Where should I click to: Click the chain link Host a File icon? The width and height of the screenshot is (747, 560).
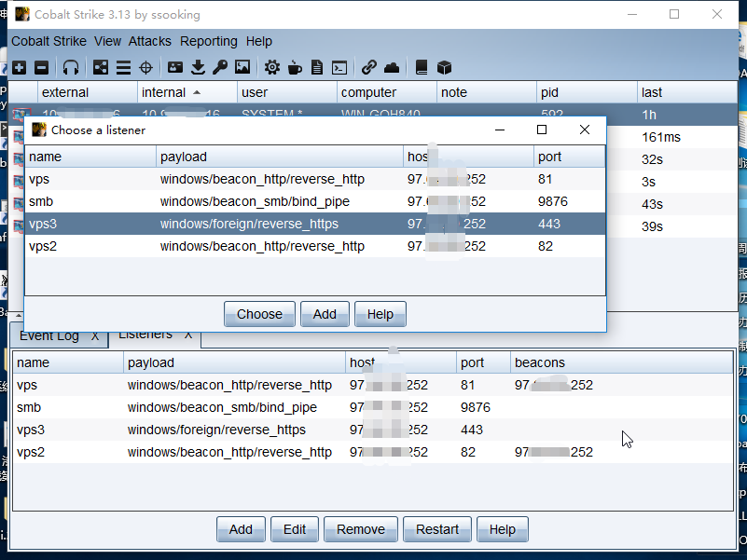(368, 68)
